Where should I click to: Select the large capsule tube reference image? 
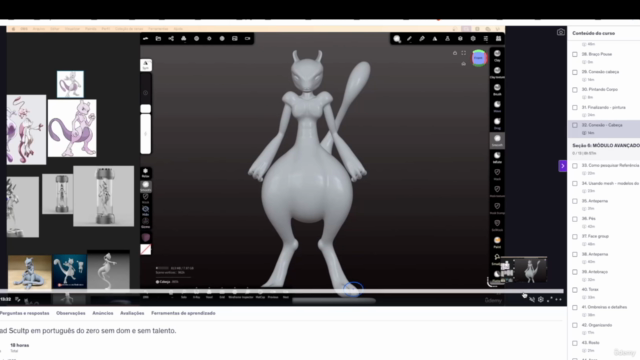(104, 196)
